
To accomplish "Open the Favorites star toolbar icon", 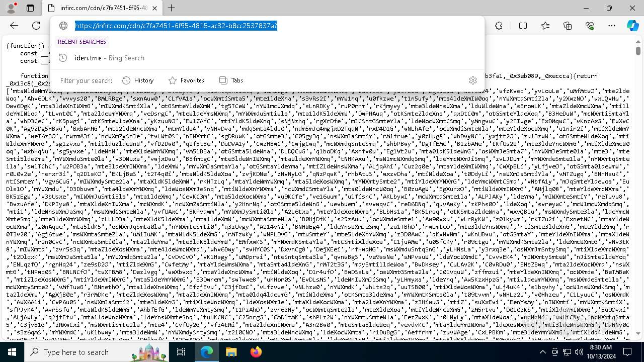I will pos(545,26).
